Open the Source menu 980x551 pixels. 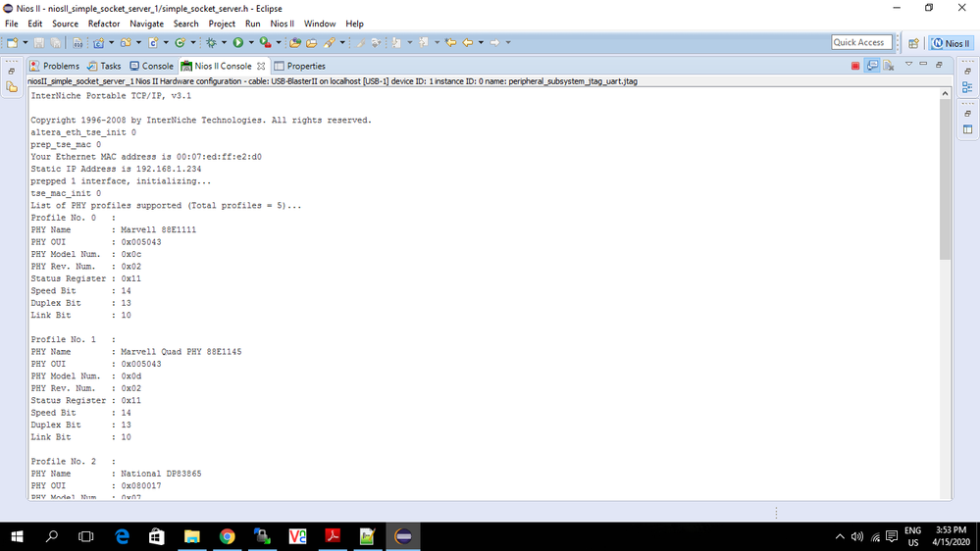coord(65,24)
